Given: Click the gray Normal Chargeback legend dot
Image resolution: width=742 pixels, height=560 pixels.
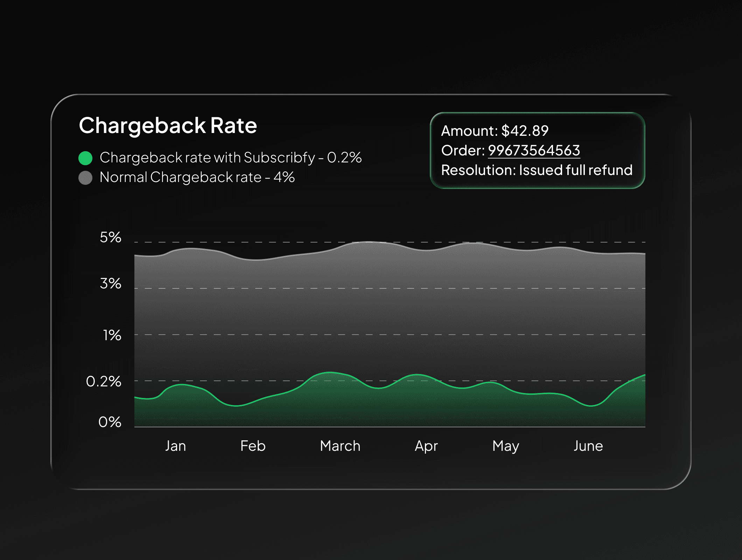Looking at the screenshot, I should (x=85, y=178).
